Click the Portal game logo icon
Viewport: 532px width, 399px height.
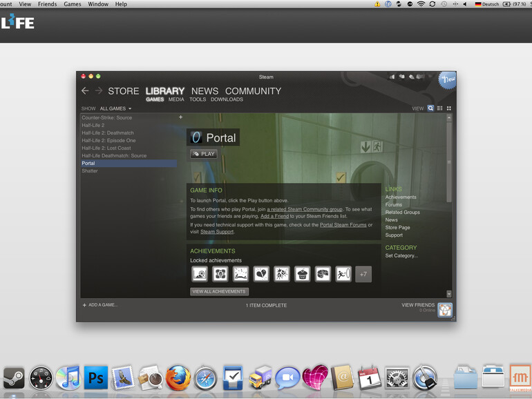click(x=196, y=137)
